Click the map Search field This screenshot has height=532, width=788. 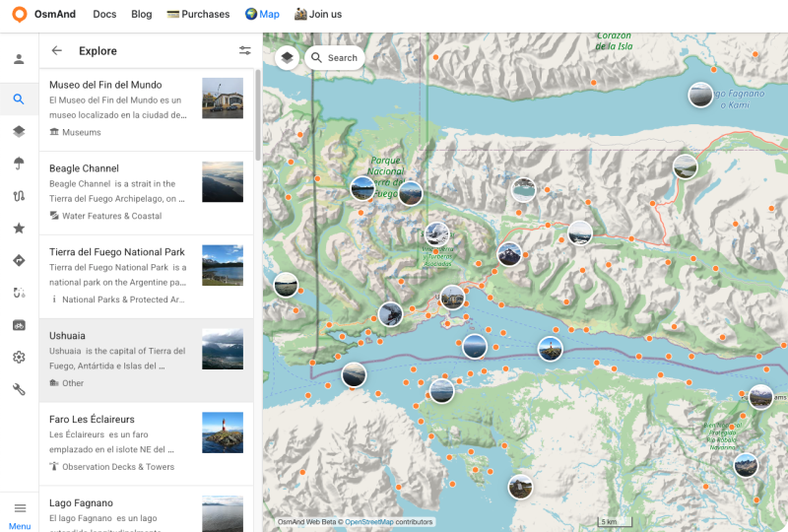pyautogui.click(x=335, y=58)
